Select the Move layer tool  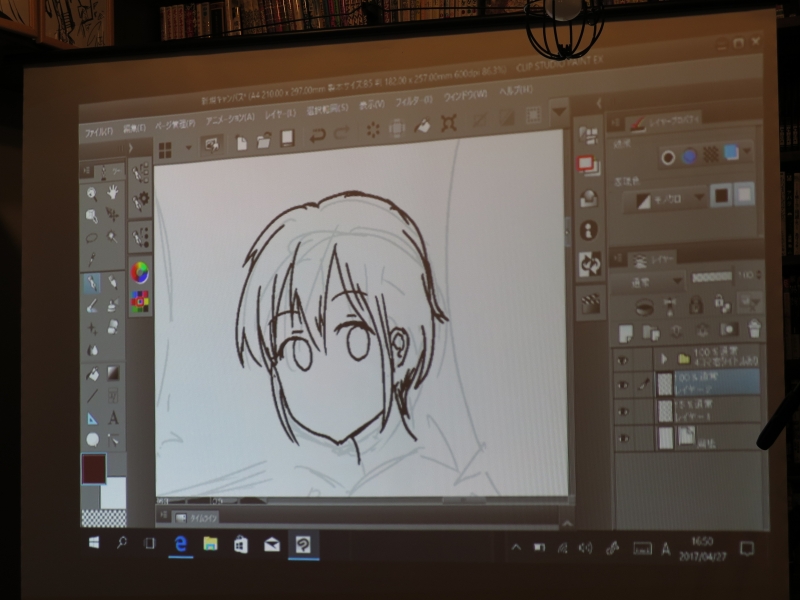(x=112, y=214)
